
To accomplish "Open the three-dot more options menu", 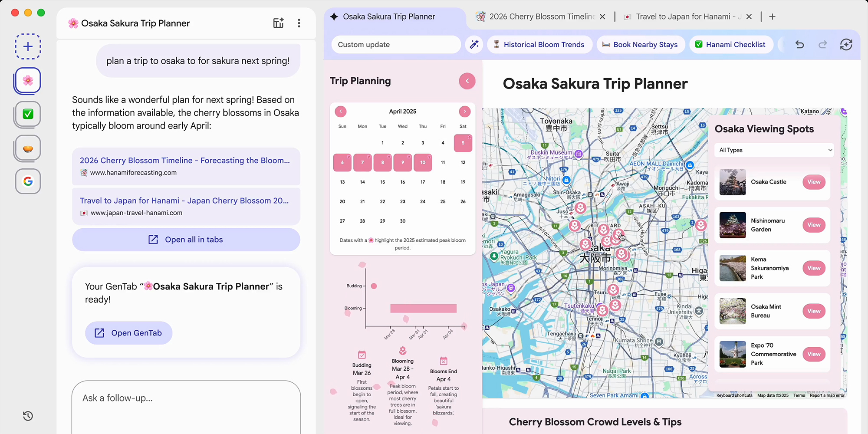I will pyautogui.click(x=299, y=23).
